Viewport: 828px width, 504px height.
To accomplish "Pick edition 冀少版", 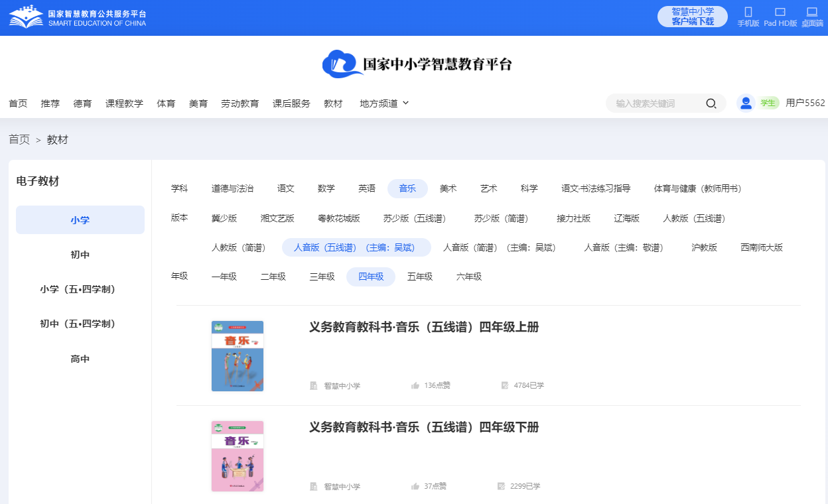I will 224,218.
